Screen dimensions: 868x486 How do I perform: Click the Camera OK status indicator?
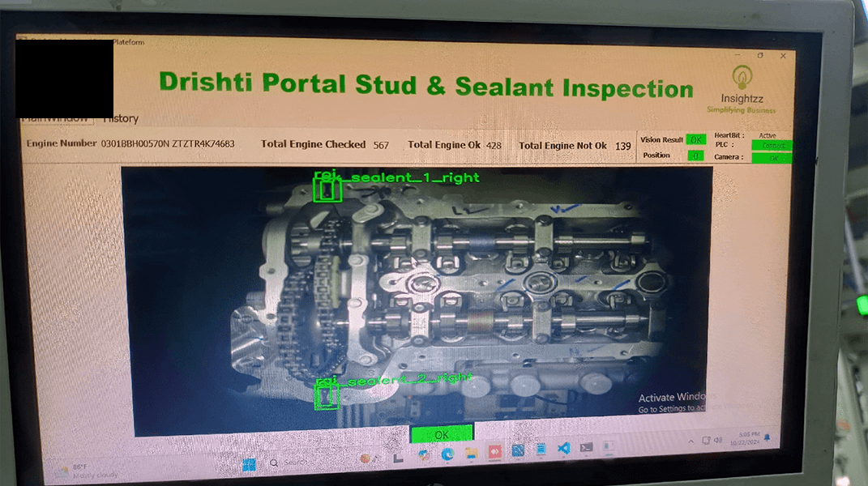(x=772, y=158)
